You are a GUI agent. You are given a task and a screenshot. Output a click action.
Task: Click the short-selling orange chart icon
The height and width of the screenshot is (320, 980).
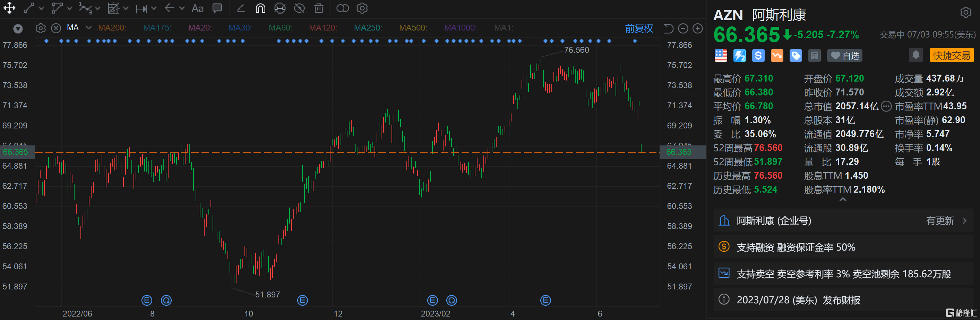776,56
